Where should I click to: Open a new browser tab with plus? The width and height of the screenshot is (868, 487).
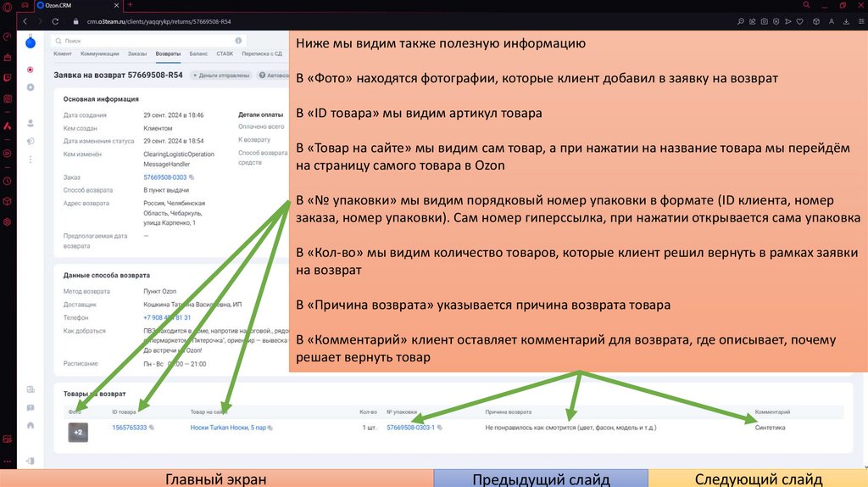(130, 5)
